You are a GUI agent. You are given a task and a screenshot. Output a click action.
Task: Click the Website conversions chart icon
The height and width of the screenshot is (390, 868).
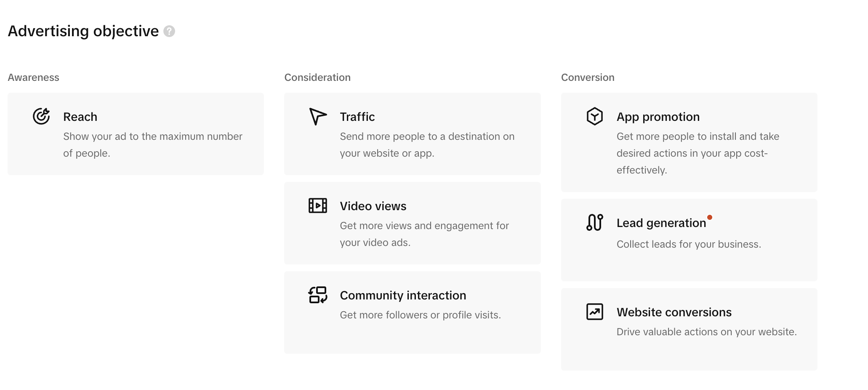[594, 312]
